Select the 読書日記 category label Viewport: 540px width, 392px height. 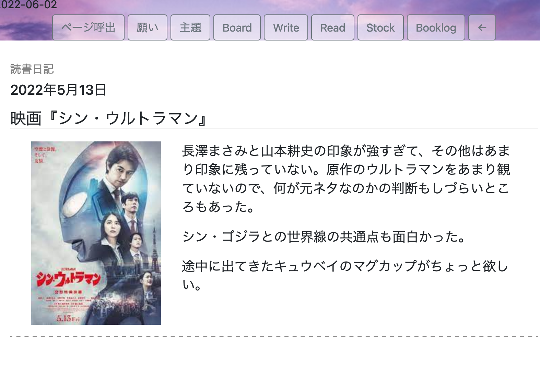coord(32,69)
